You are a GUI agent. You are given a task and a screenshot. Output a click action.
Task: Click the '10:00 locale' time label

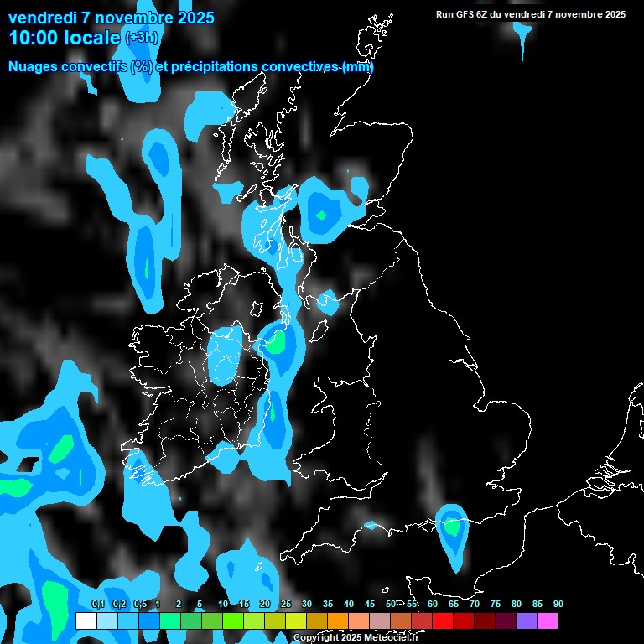(64, 38)
